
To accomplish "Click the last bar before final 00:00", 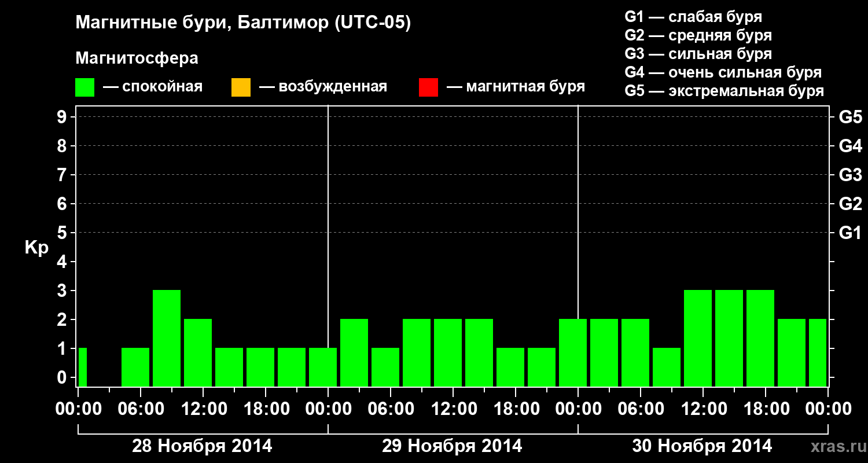I will (818, 352).
